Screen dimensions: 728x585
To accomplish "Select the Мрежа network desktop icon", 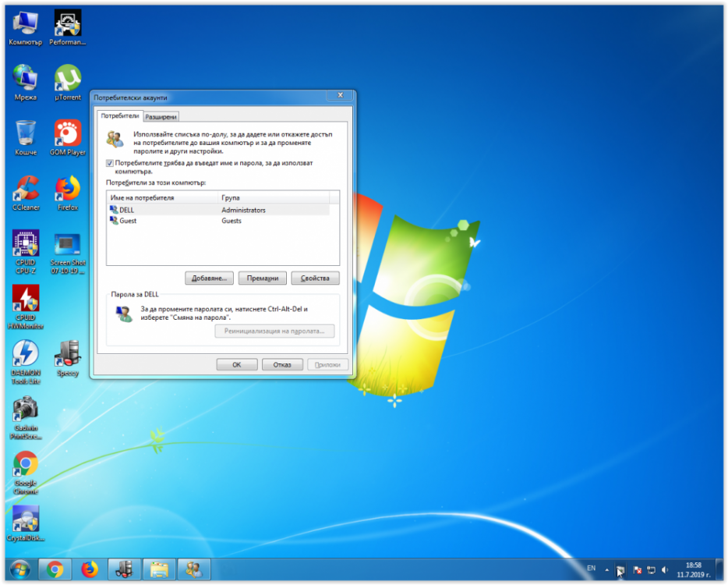I will pyautogui.click(x=26, y=83).
